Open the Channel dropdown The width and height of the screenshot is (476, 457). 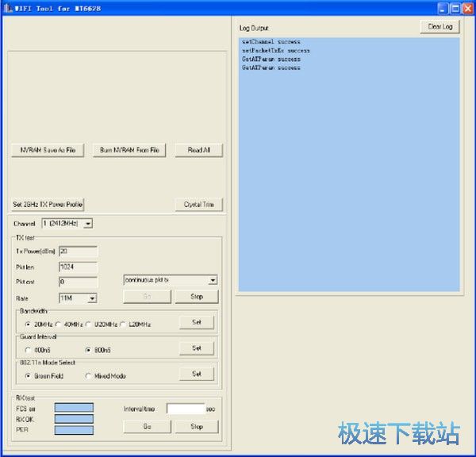(x=87, y=224)
